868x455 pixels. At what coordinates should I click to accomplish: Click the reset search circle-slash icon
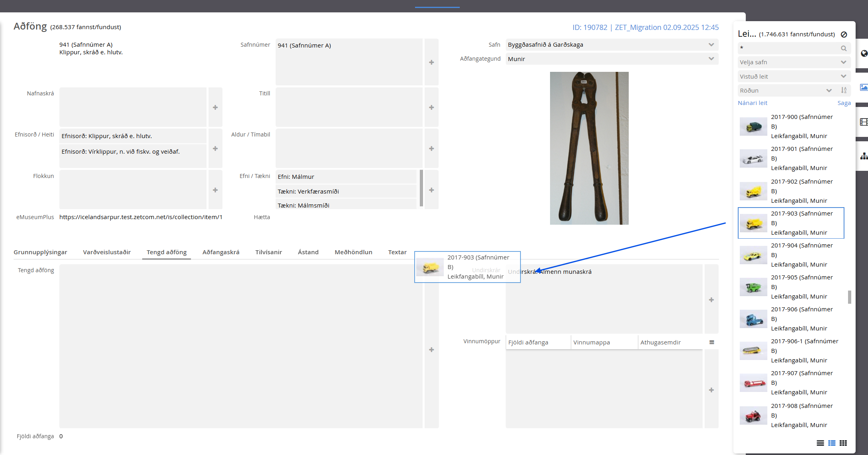click(844, 34)
